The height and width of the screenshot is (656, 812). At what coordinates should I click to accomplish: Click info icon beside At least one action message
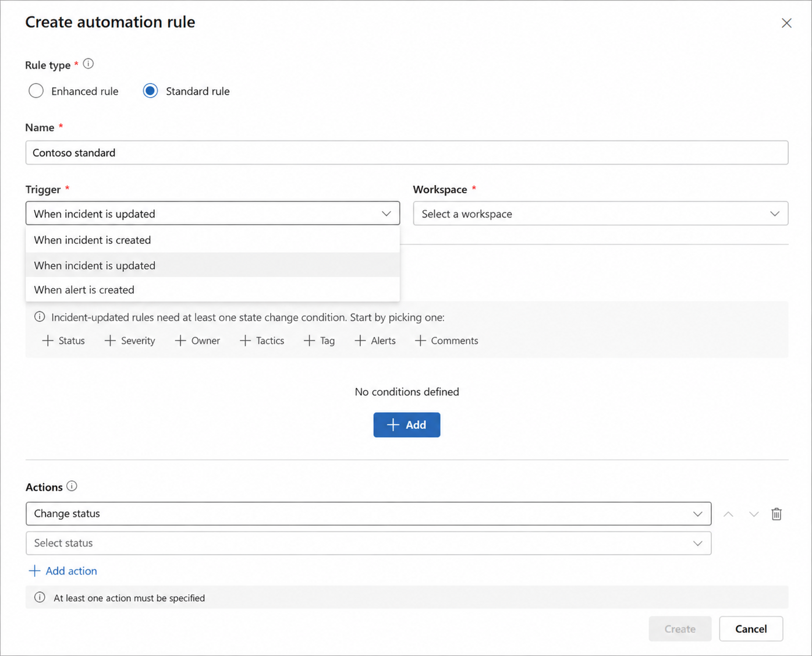40,597
